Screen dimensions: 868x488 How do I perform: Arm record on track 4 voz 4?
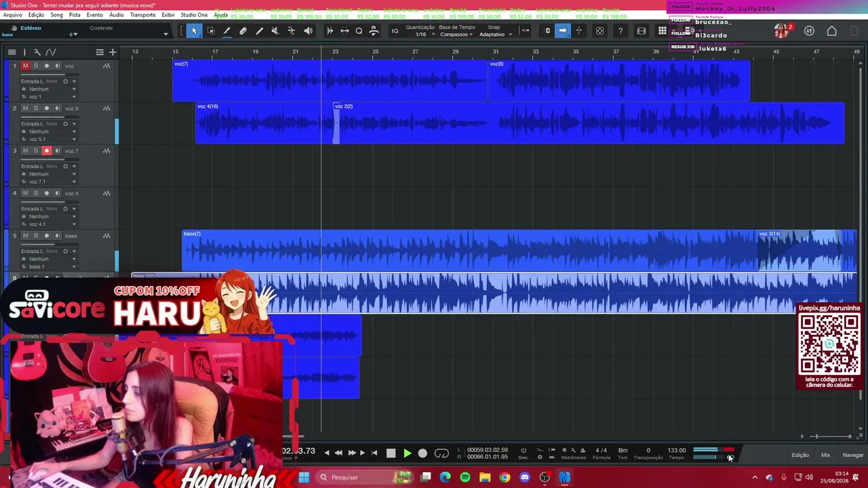coord(47,193)
